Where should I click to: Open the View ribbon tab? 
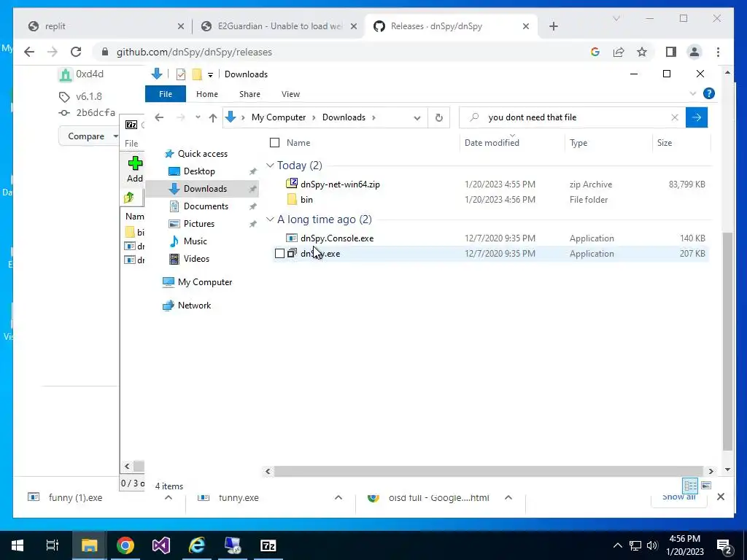pos(290,94)
